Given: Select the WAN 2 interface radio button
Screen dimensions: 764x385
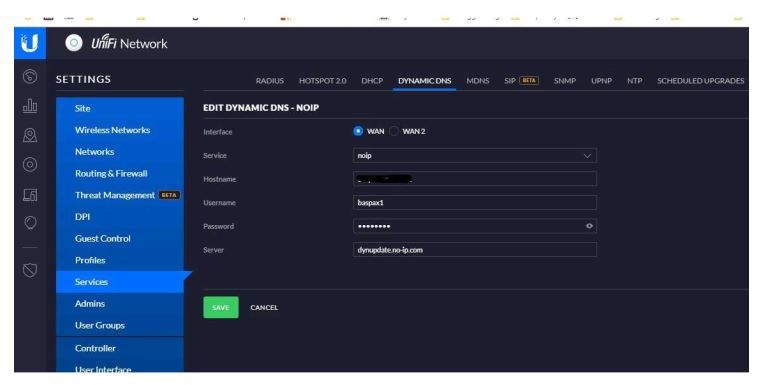Looking at the screenshot, I should click(x=394, y=131).
